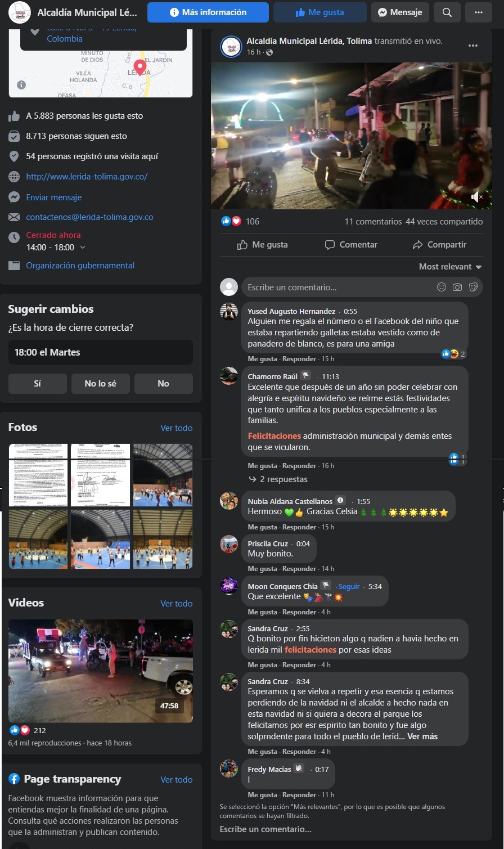Click Ver todo next to Fotos
504x849 pixels.
[177, 428]
